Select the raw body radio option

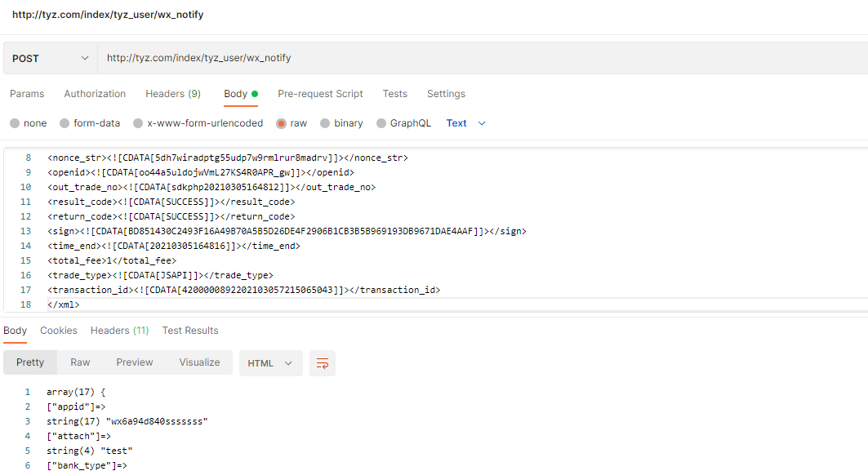[x=281, y=123]
